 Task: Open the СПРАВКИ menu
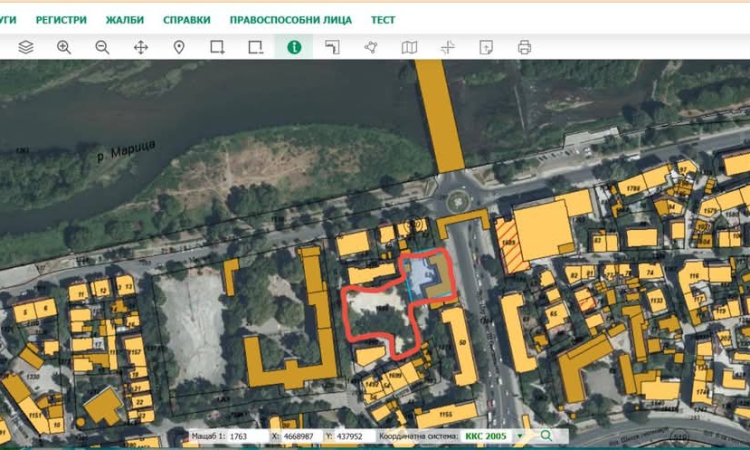[x=186, y=20]
